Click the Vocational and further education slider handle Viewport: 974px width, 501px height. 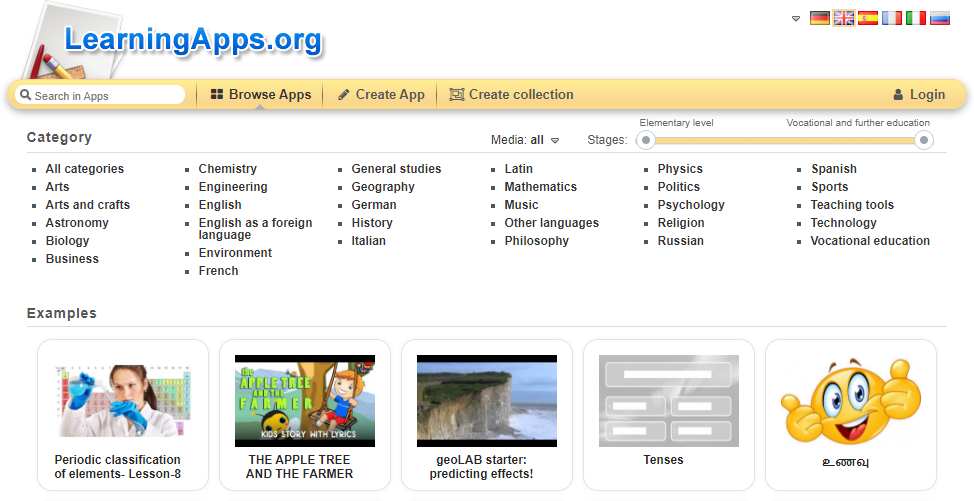pos(924,140)
